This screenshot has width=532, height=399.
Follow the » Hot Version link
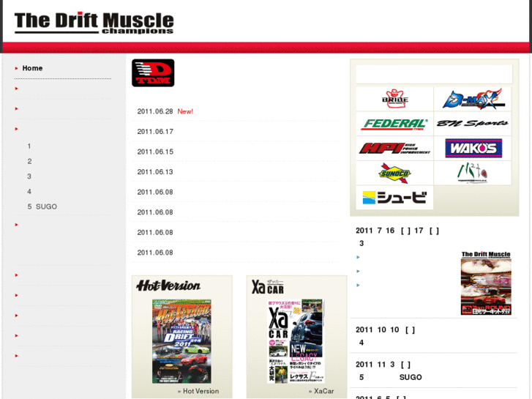(x=198, y=391)
